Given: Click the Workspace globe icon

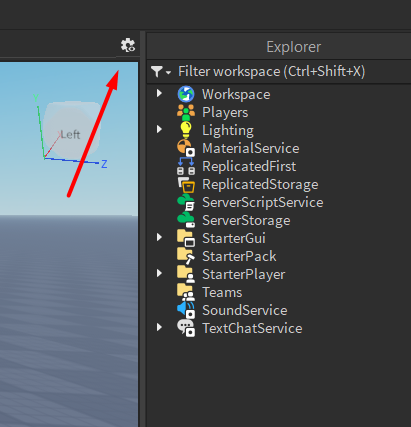Looking at the screenshot, I should [186, 94].
